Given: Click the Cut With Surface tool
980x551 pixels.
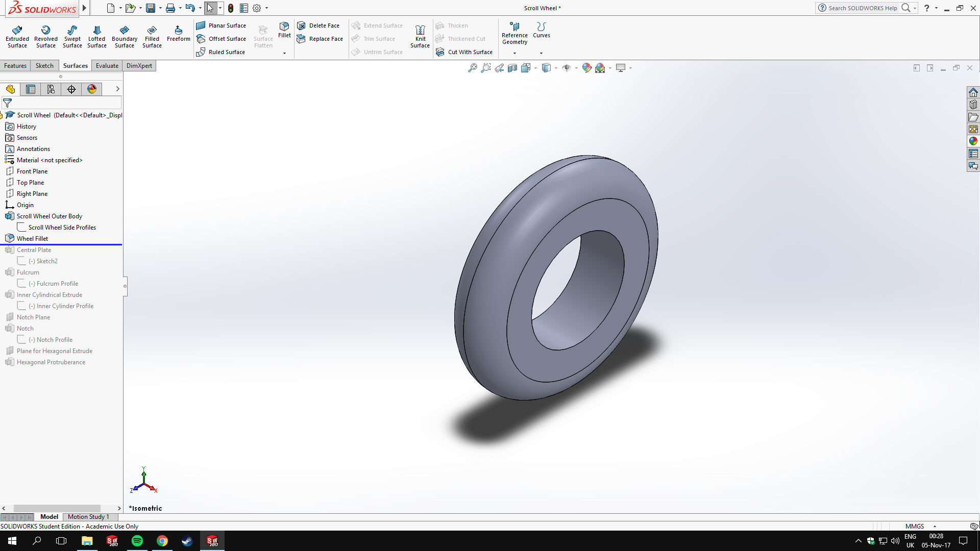Looking at the screenshot, I should [464, 52].
